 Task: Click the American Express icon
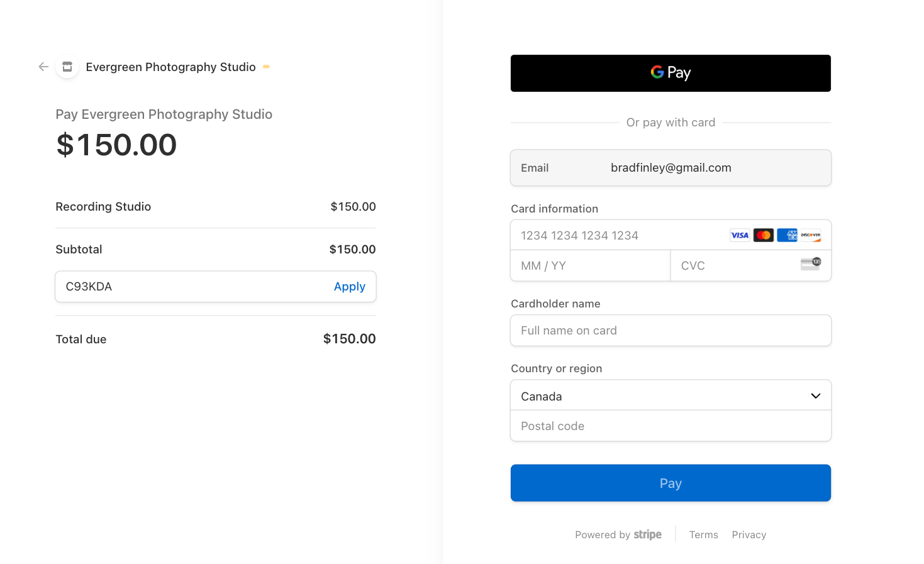(787, 235)
